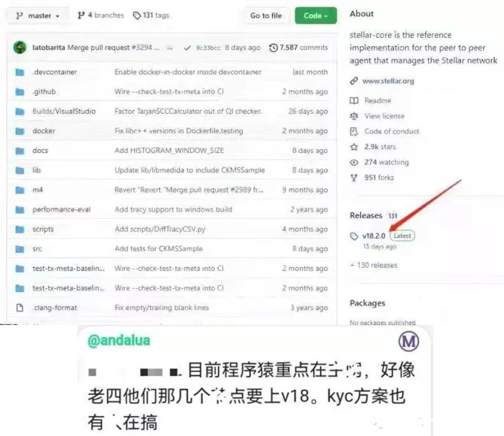Click the star icon beside 2.9k stars
504x436 pixels.
tap(354, 147)
